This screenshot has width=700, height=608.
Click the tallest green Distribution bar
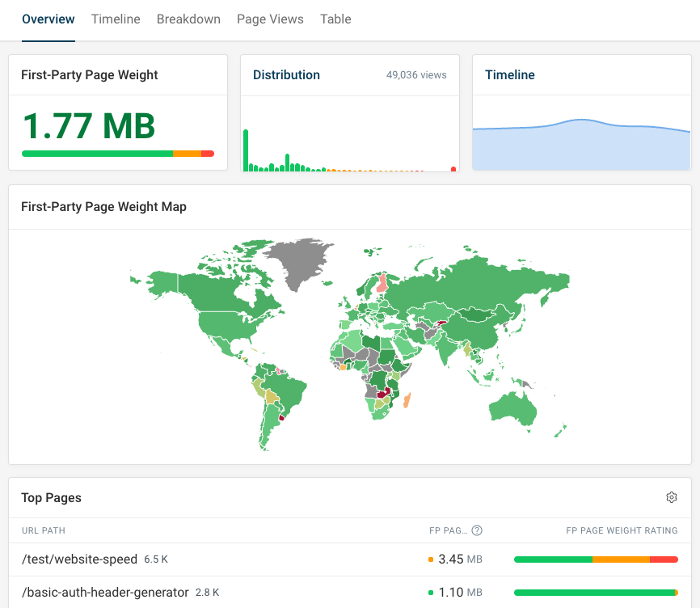click(x=246, y=150)
